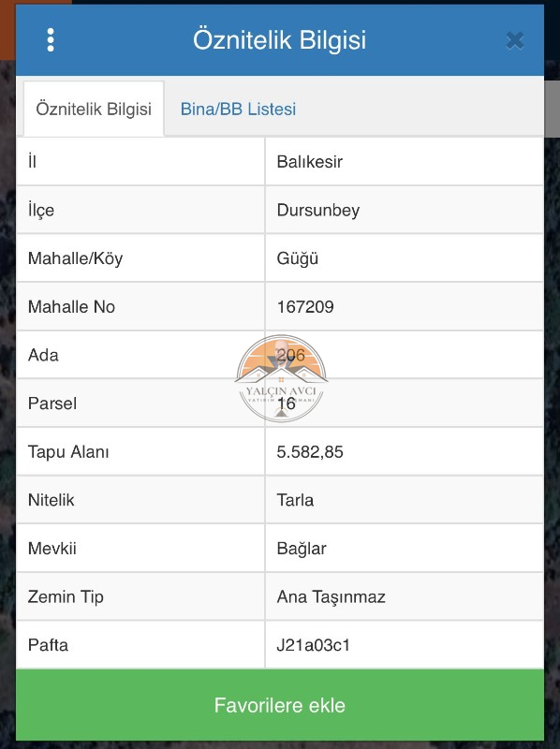This screenshot has width=560, height=749.
Task: Click the Ada row label
Action: tap(43, 355)
